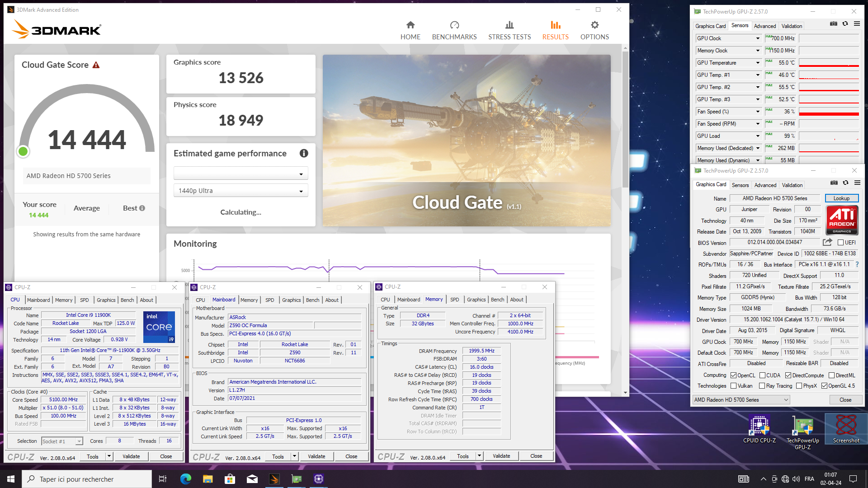Open the Windows Start menu
Viewport: 868px width, 488px height.
coord(11,479)
